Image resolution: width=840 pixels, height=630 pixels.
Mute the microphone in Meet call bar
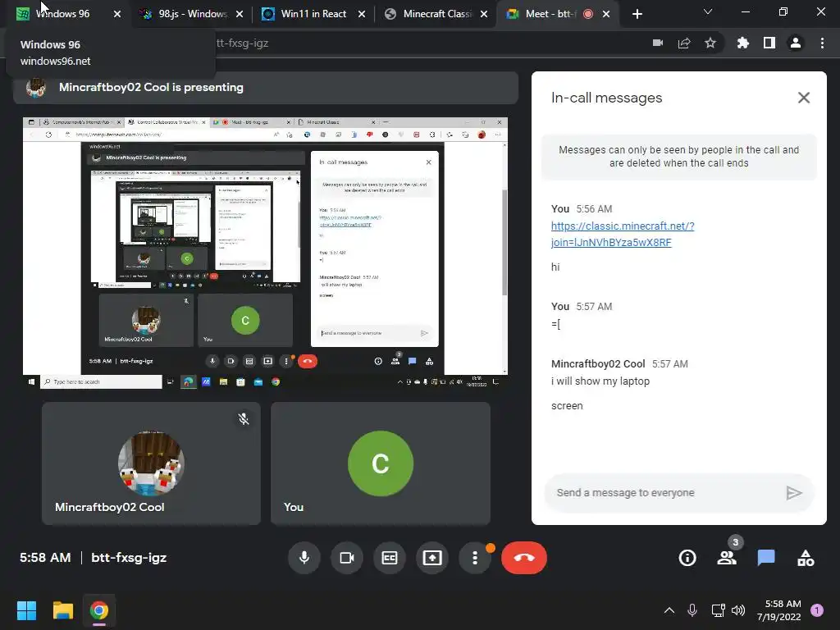304,558
